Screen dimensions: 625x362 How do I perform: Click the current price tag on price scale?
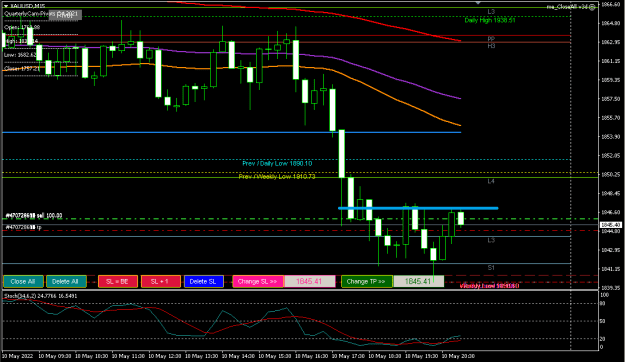[x=610, y=225]
